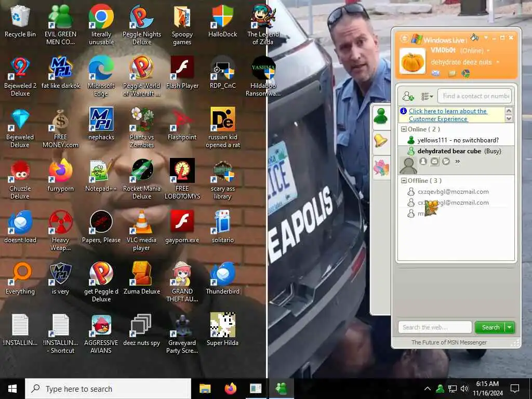Click the Search the web field in Messenger
Screen dimensions: 532x399
[x=435, y=327]
